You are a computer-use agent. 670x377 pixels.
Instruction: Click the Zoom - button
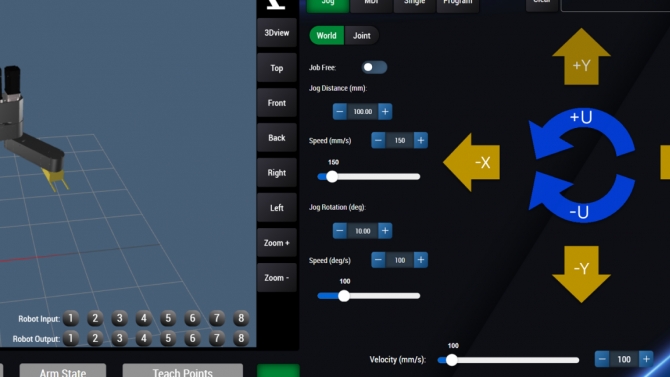coord(277,278)
